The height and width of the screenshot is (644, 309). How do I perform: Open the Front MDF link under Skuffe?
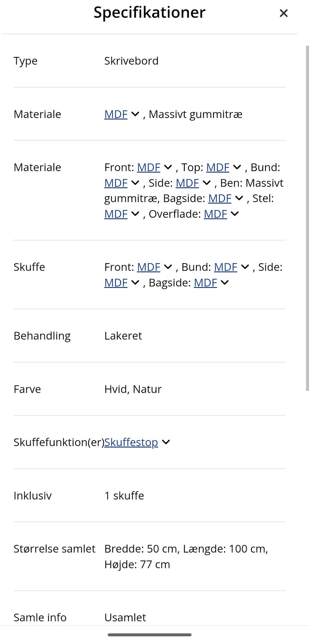pos(148,267)
